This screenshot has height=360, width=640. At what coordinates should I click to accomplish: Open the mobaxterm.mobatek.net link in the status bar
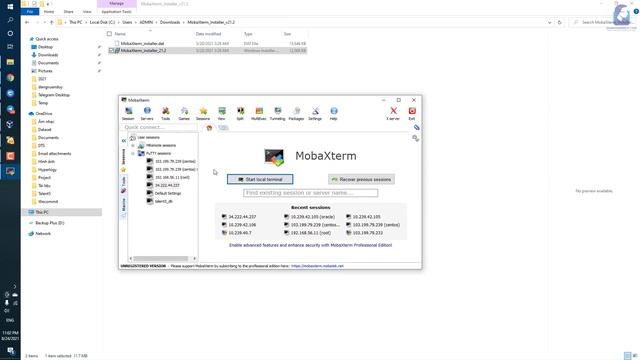pos(317,266)
